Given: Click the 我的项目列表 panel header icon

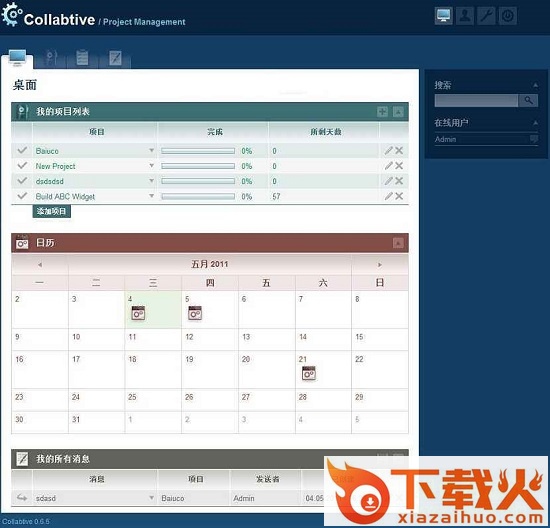Looking at the screenshot, I should 22,112.
